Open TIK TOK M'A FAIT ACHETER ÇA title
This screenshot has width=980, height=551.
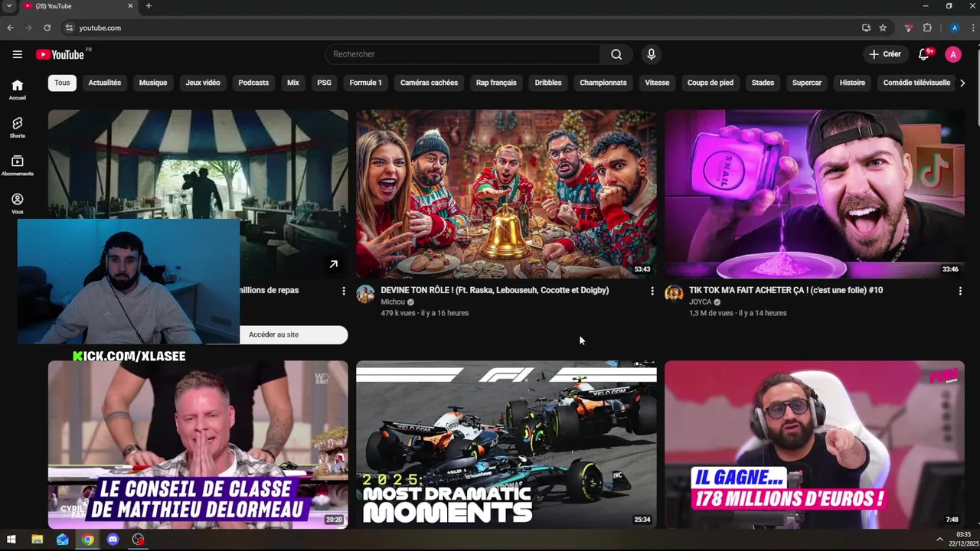click(x=786, y=290)
